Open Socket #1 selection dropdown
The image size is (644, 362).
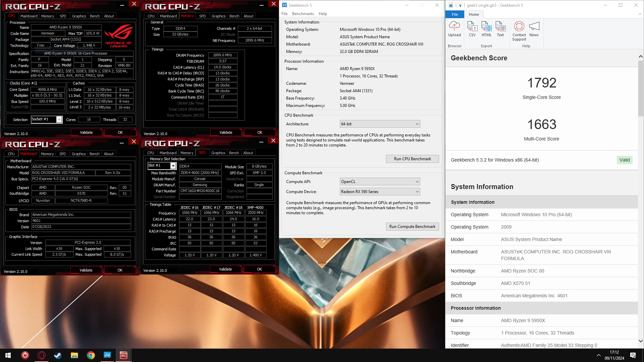pyautogui.click(x=47, y=119)
